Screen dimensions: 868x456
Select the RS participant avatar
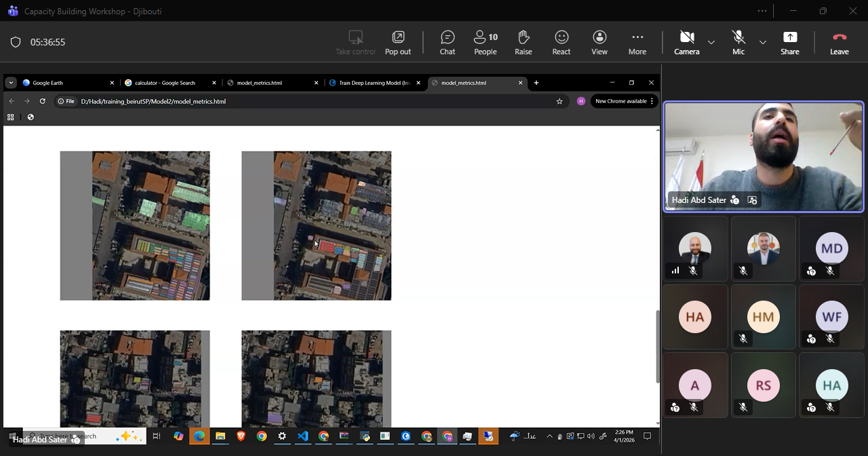coord(764,385)
